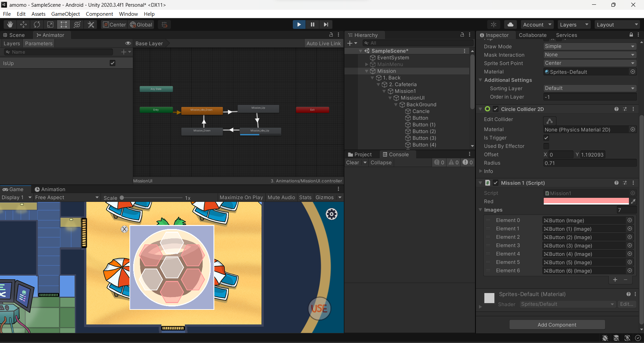Open Window menu
644x343 pixels.
(x=128, y=14)
